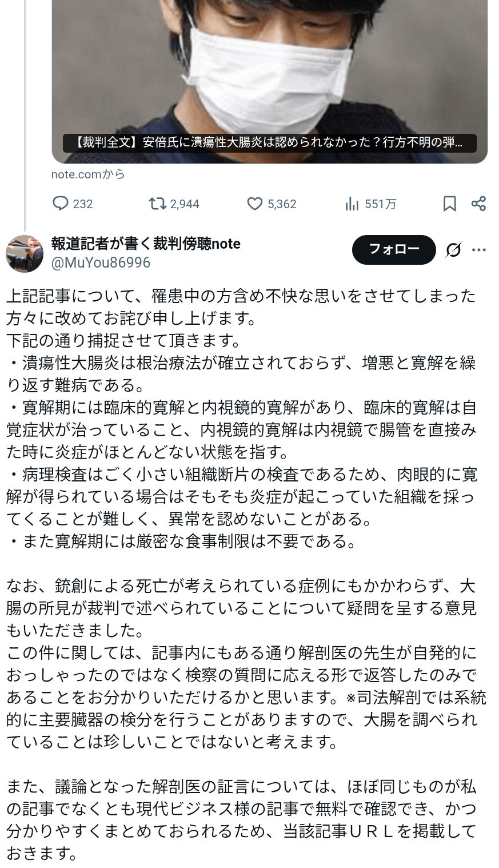This screenshot has height=868, width=499.
Task: View the 5,362 likes count
Action: click(282, 204)
